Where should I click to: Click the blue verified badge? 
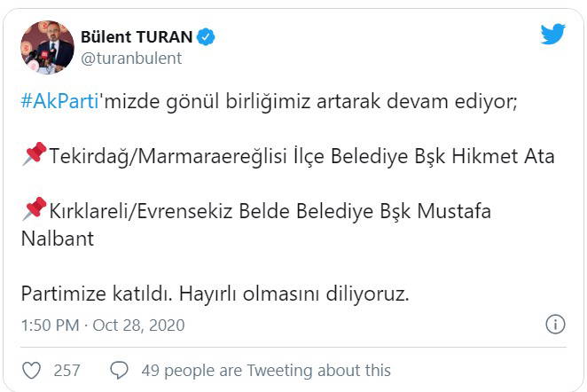point(207,37)
